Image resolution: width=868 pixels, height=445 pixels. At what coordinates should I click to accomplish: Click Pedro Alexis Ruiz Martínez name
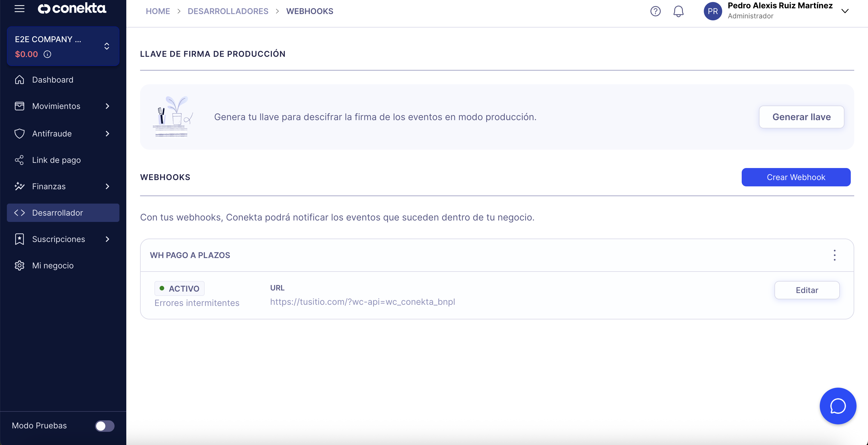(780, 6)
